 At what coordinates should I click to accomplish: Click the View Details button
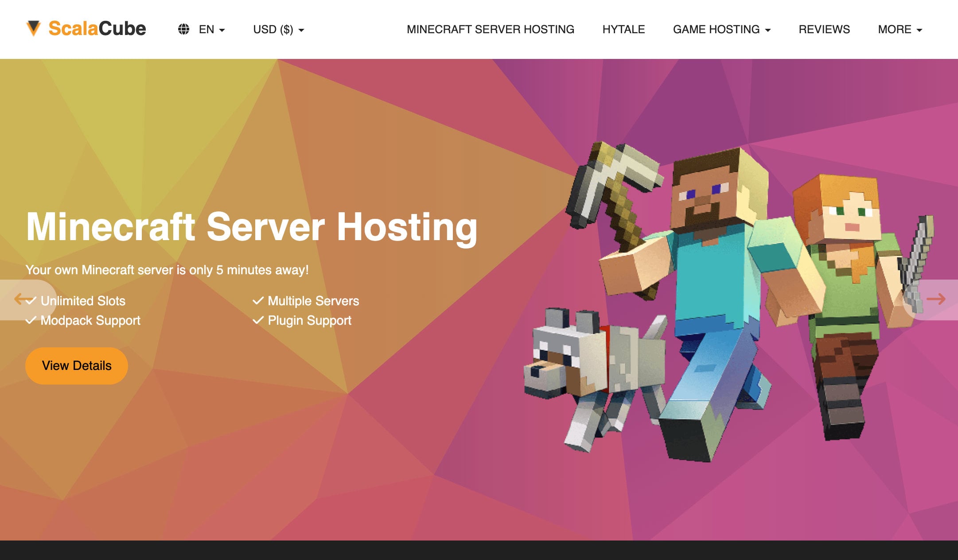pos(77,366)
